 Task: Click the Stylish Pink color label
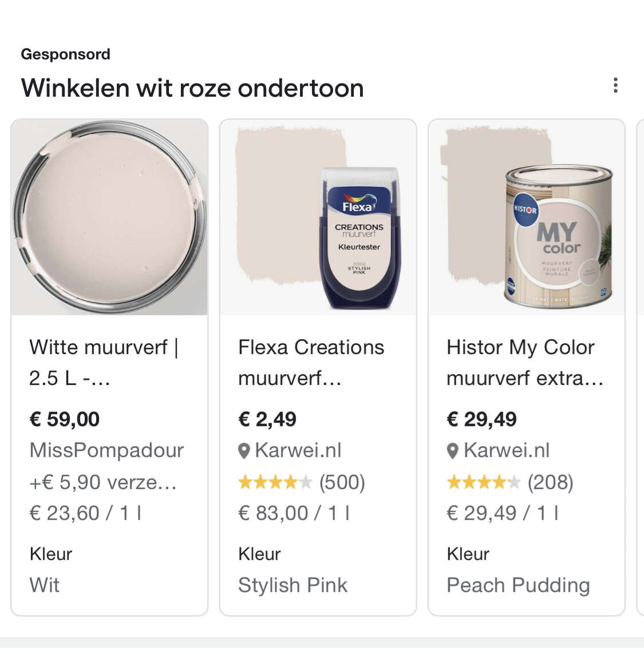tap(293, 585)
